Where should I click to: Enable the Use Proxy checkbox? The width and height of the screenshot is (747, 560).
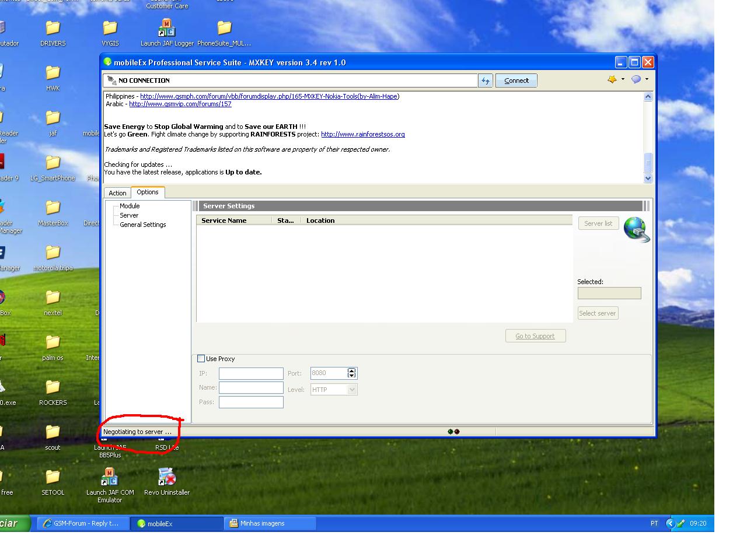[x=201, y=359]
